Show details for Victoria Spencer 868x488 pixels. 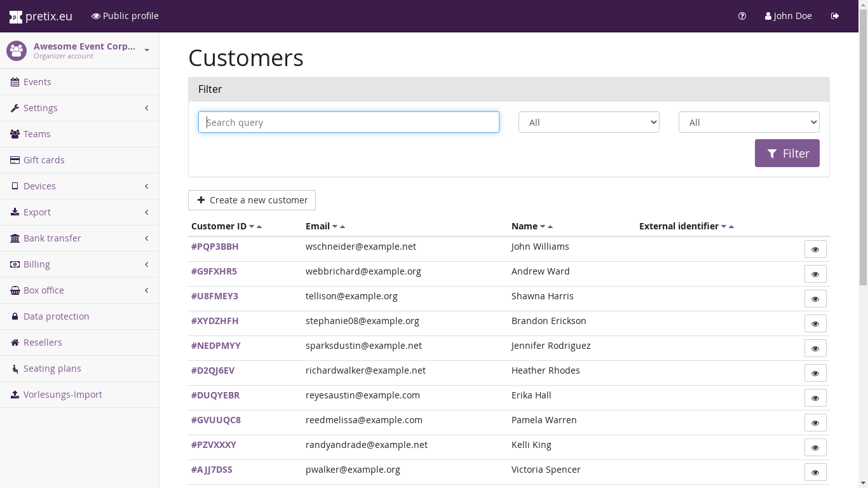point(815,473)
